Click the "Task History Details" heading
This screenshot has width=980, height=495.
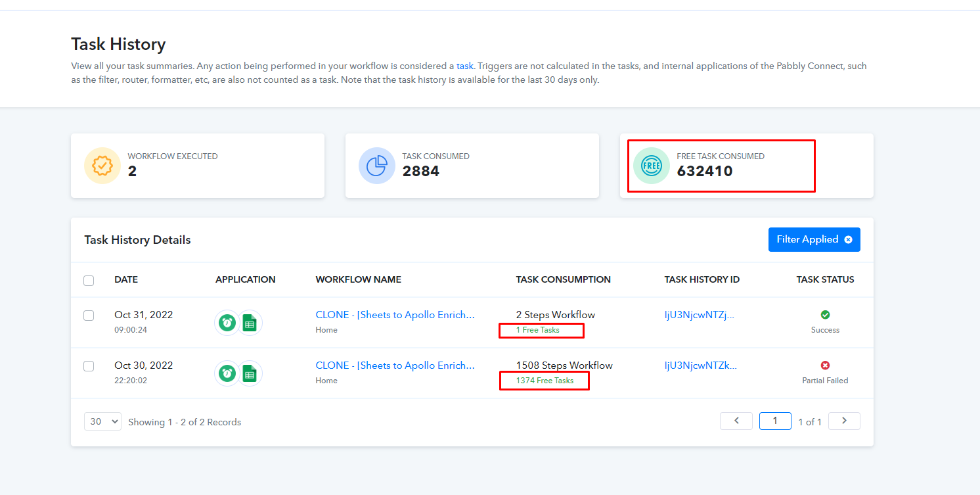click(137, 240)
